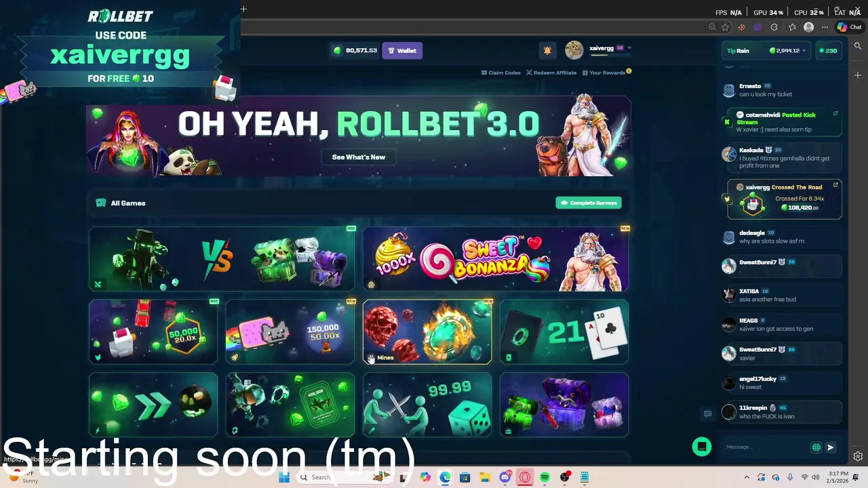The width and height of the screenshot is (868, 488).
Task: Open Spotify from the taskbar
Action: pos(545,477)
